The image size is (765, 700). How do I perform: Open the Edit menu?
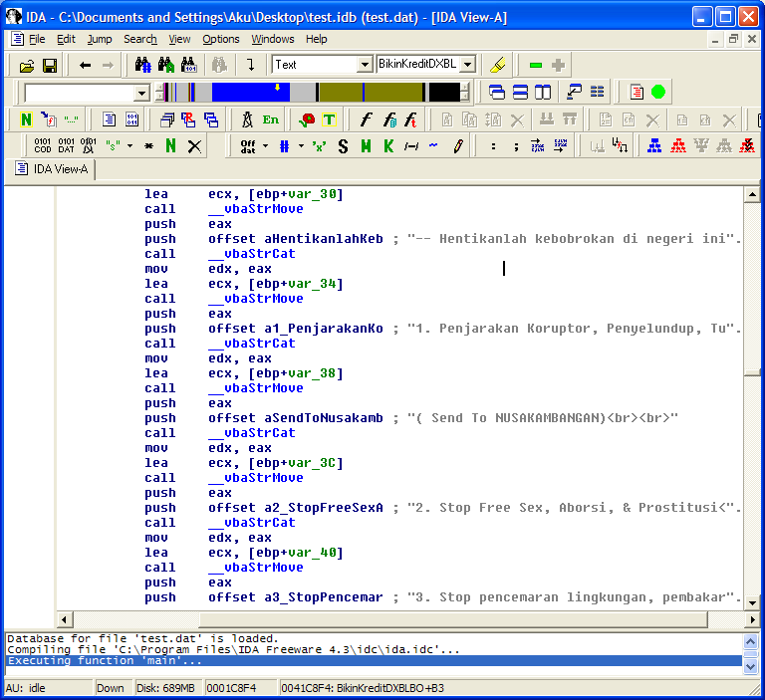click(66, 39)
